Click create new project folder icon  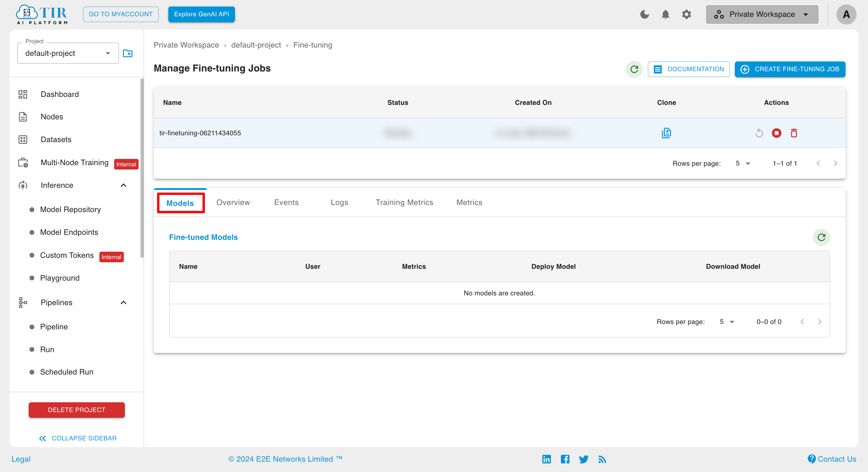[x=128, y=53]
